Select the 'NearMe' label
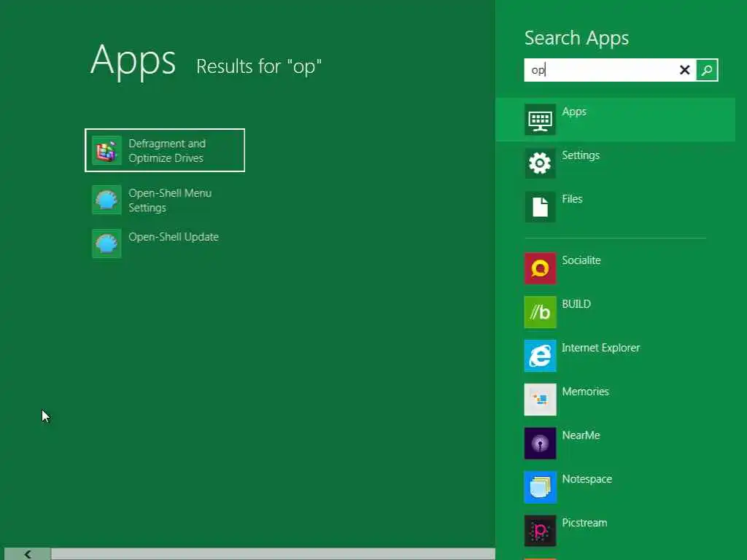Image resolution: width=747 pixels, height=560 pixels. 581,435
